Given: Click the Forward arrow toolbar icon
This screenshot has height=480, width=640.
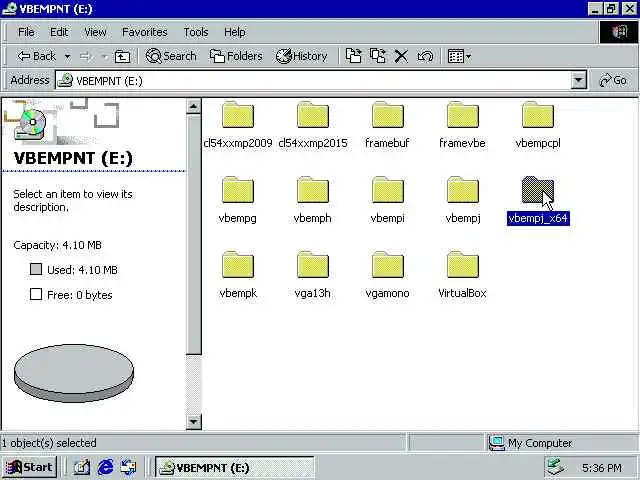Looking at the screenshot, I should pyautogui.click(x=86, y=56).
